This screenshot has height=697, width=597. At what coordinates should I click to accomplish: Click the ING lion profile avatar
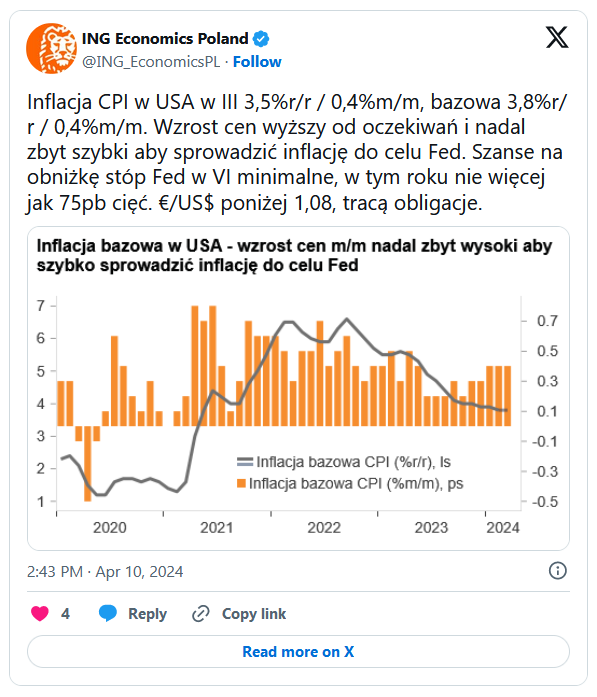[51, 48]
